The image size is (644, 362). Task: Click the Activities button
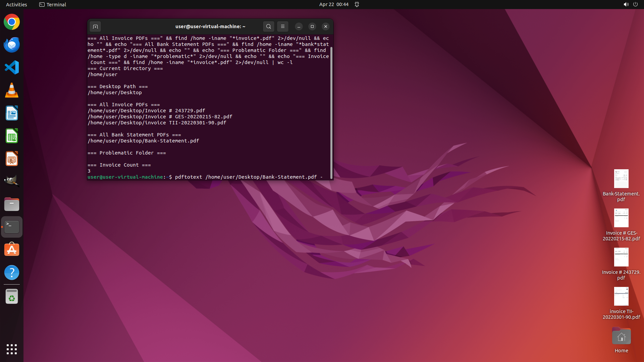point(16,4)
